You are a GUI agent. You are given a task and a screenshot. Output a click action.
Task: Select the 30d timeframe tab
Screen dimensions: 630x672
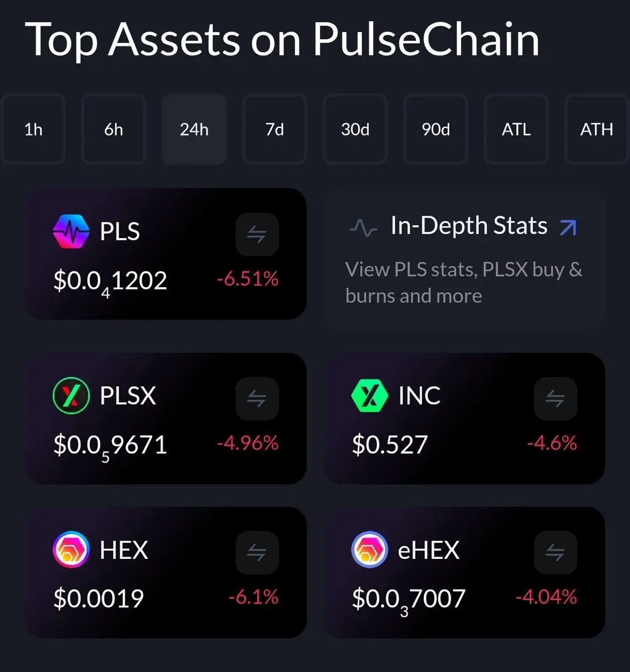coord(355,129)
